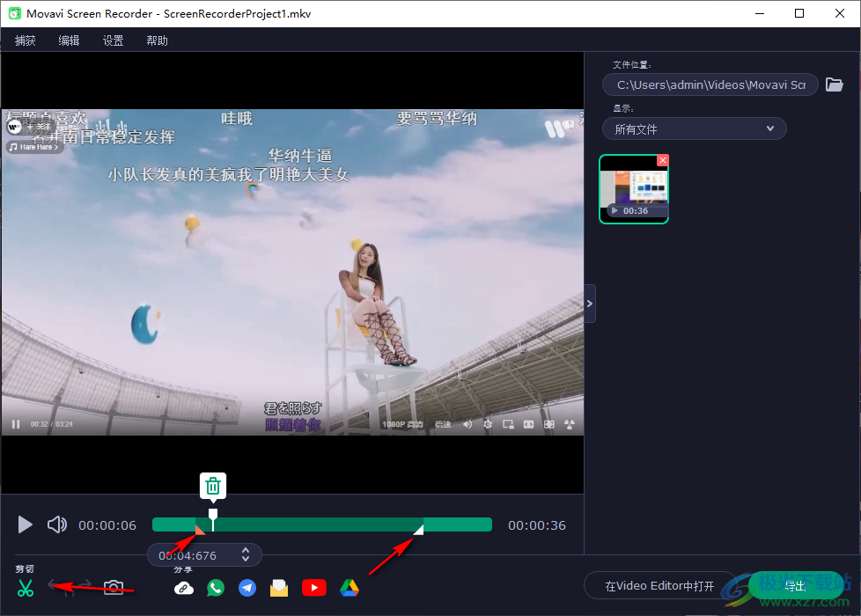Image resolution: width=861 pixels, height=616 pixels.
Task: Share via link cloud icon
Action: 184,588
